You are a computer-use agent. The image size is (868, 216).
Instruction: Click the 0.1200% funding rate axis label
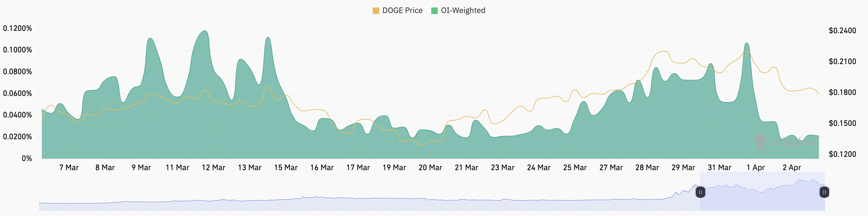[18, 29]
